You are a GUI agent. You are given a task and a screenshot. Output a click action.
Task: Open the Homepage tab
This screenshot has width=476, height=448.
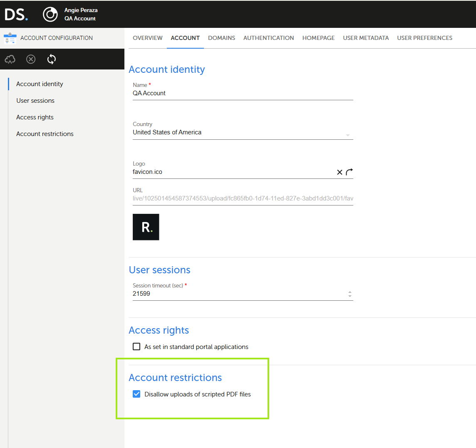tap(318, 38)
